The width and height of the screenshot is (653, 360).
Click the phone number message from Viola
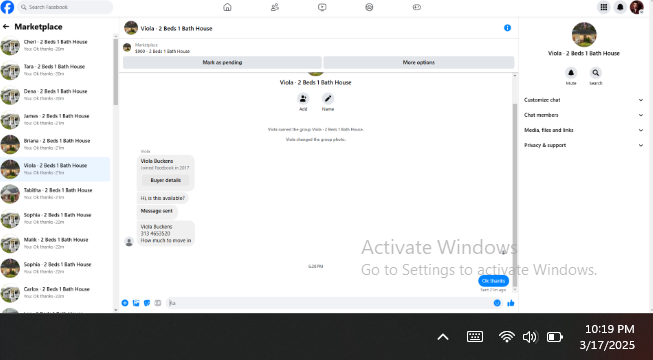(166, 233)
